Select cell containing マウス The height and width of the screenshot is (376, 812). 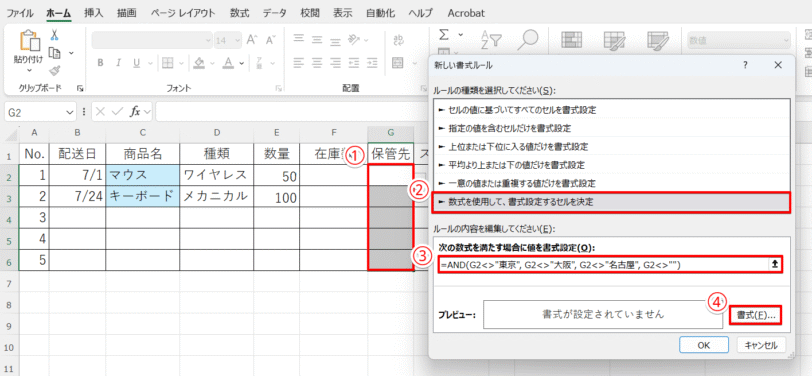[142, 176]
